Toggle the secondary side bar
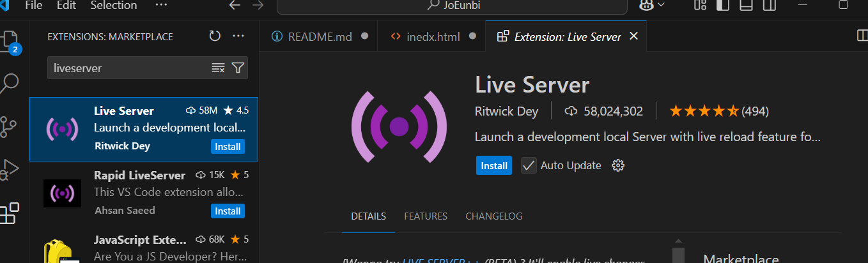868x263 pixels. (x=769, y=5)
